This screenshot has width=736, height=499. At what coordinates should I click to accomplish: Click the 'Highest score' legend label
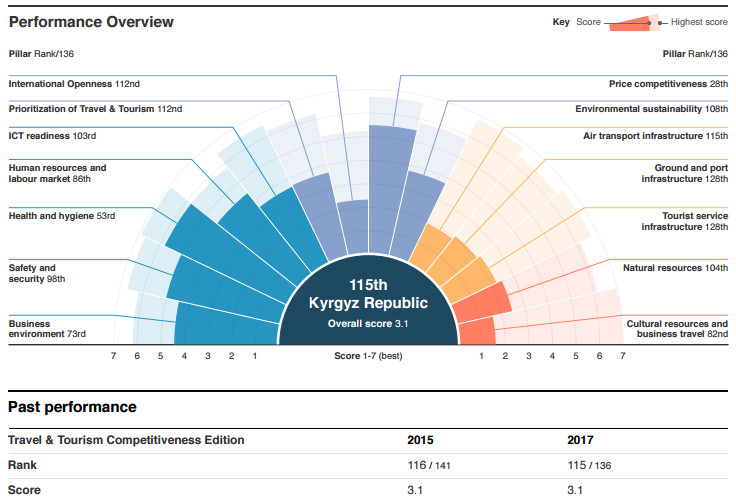(x=699, y=22)
